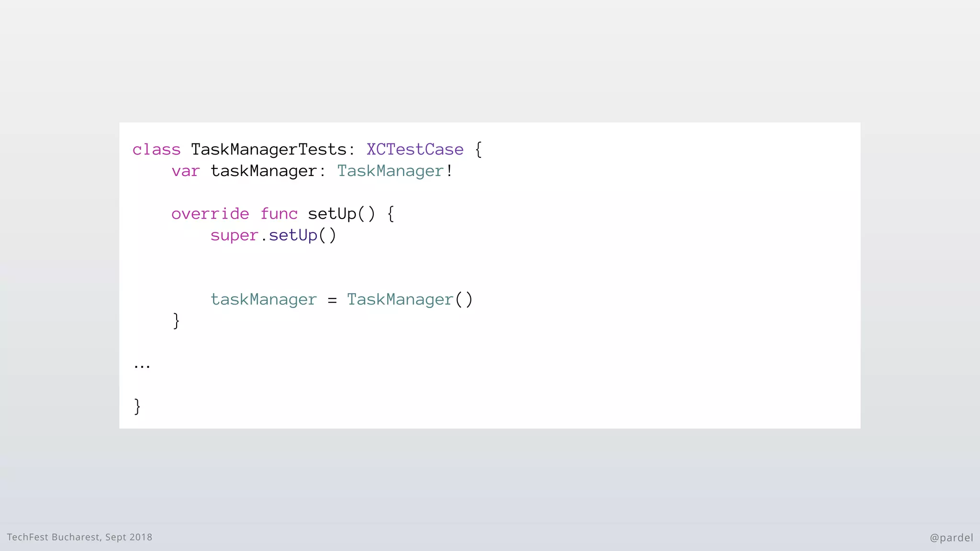980x551 pixels.
Task: Click the '@pardel' handle in footer
Action: click(x=951, y=538)
